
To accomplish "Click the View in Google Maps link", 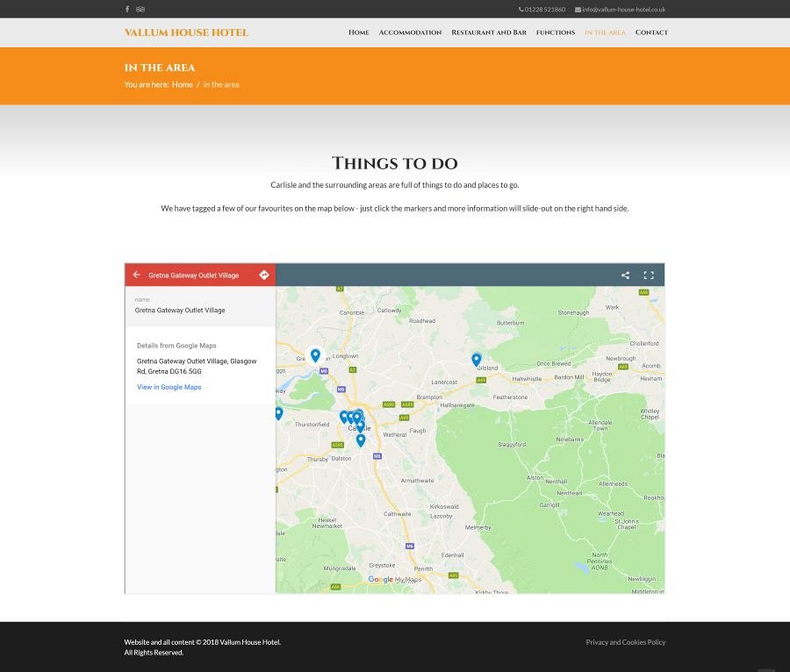I will tap(169, 387).
